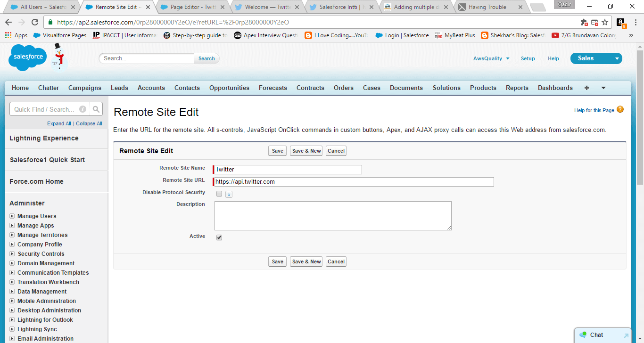
Task: Click the Collapse All link
Action: [x=89, y=123]
